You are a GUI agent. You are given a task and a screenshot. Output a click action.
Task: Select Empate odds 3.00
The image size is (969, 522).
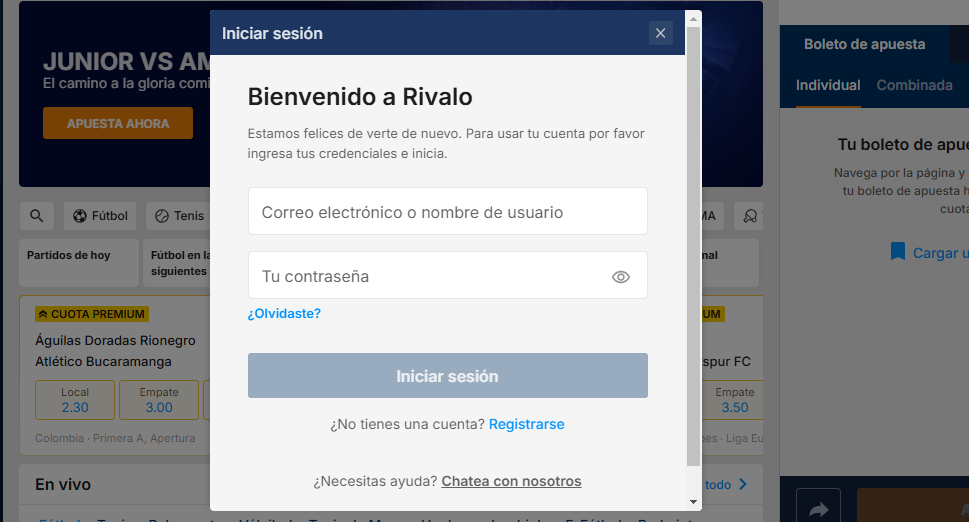[159, 400]
